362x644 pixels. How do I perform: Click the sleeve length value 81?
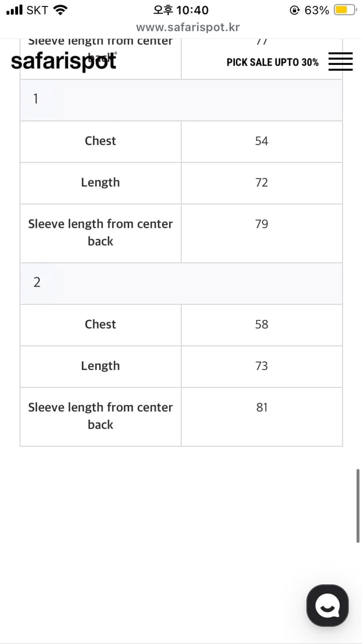[x=262, y=407]
